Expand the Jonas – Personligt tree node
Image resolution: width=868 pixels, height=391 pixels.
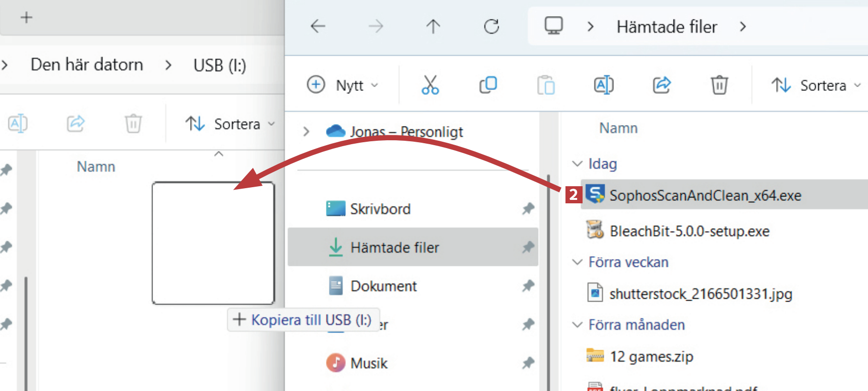pyautogui.click(x=306, y=131)
